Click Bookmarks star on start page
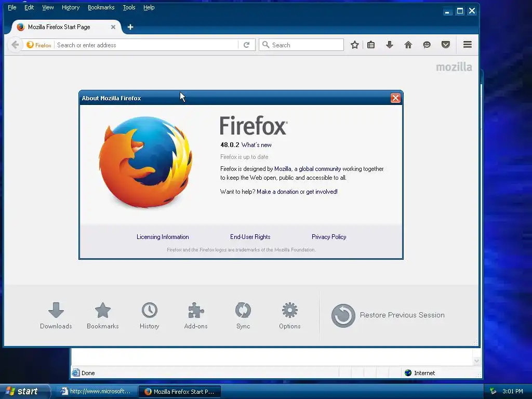 [102, 315]
